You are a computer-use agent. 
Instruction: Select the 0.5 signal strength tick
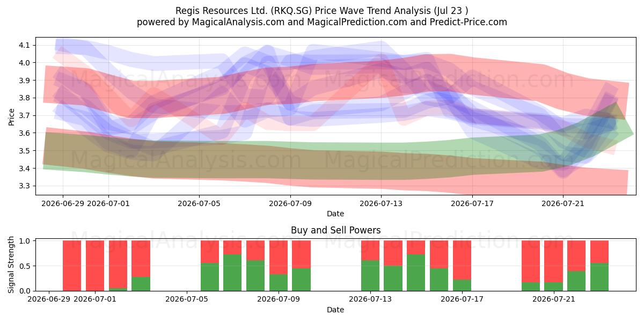[26, 266]
